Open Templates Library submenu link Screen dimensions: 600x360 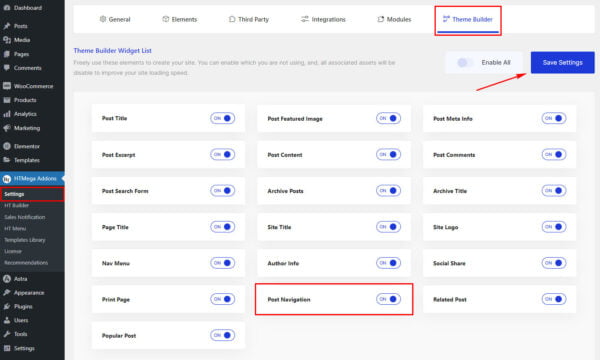coord(25,240)
